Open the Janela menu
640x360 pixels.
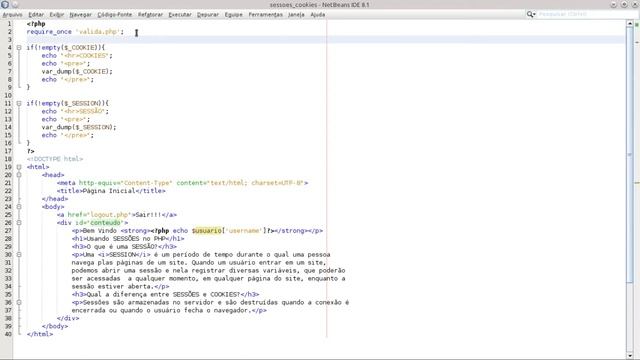(x=296, y=15)
